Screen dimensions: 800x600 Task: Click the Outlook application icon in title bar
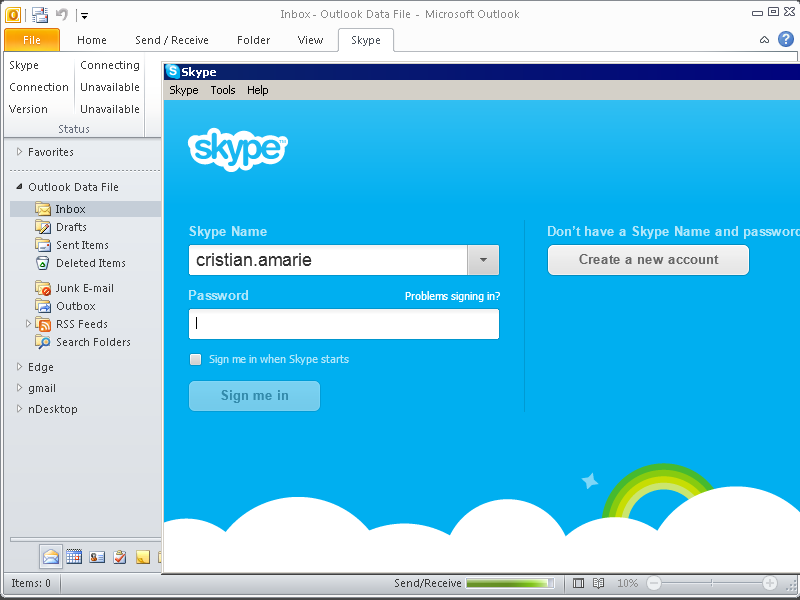[x=13, y=15]
